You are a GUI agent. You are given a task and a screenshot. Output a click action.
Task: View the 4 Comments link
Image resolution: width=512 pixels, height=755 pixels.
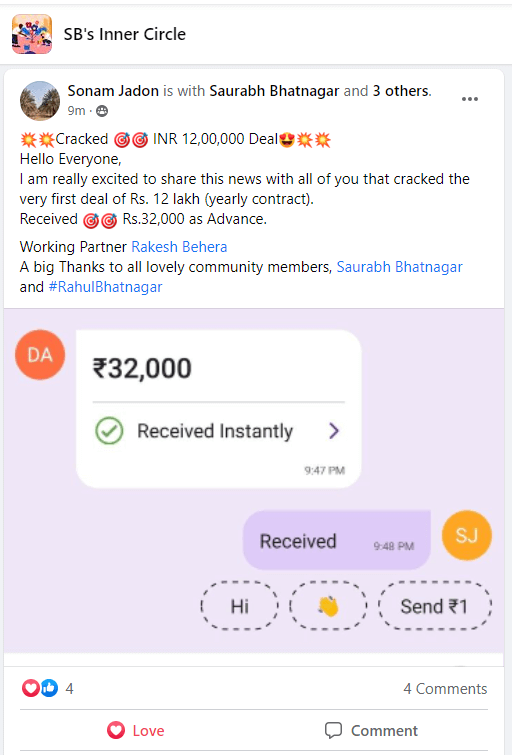(x=445, y=689)
